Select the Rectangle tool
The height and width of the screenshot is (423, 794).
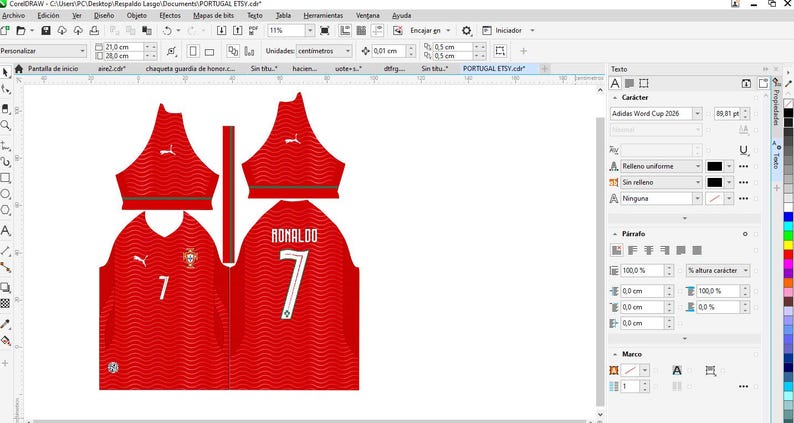click(x=6, y=178)
